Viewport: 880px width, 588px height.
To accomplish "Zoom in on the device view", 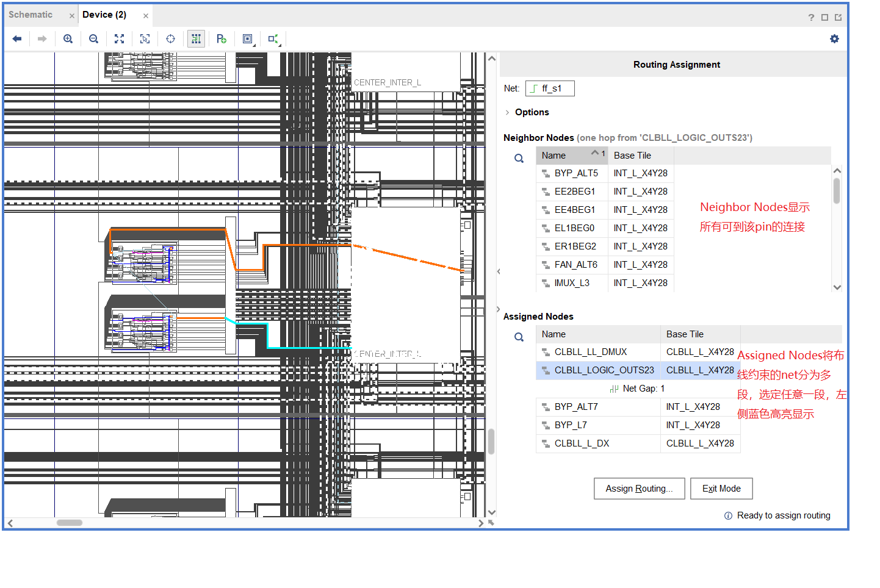I will tap(68, 39).
